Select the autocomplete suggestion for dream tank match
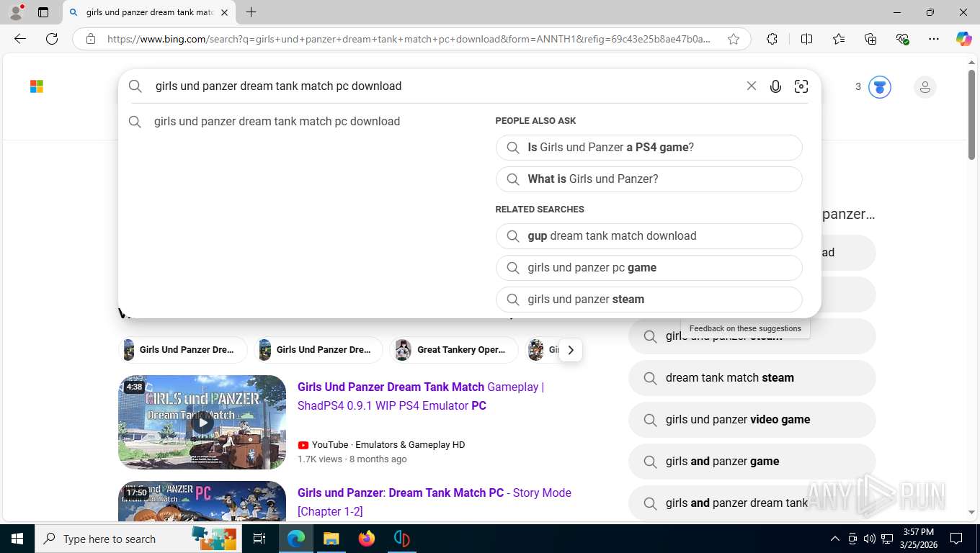The height and width of the screenshot is (553, 980). 277,122
